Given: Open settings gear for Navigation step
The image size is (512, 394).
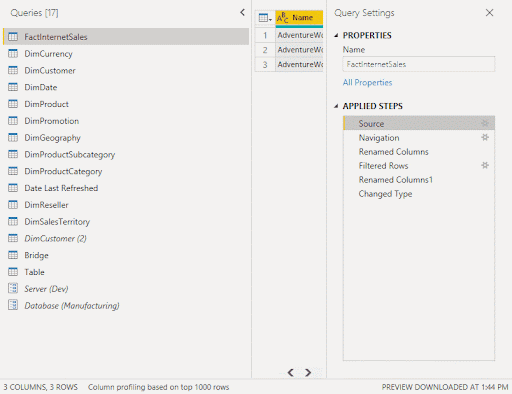Looking at the screenshot, I should tap(485, 137).
